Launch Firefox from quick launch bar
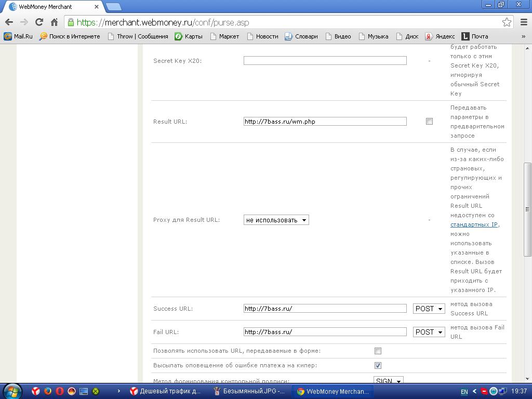 pyautogui.click(x=48, y=391)
